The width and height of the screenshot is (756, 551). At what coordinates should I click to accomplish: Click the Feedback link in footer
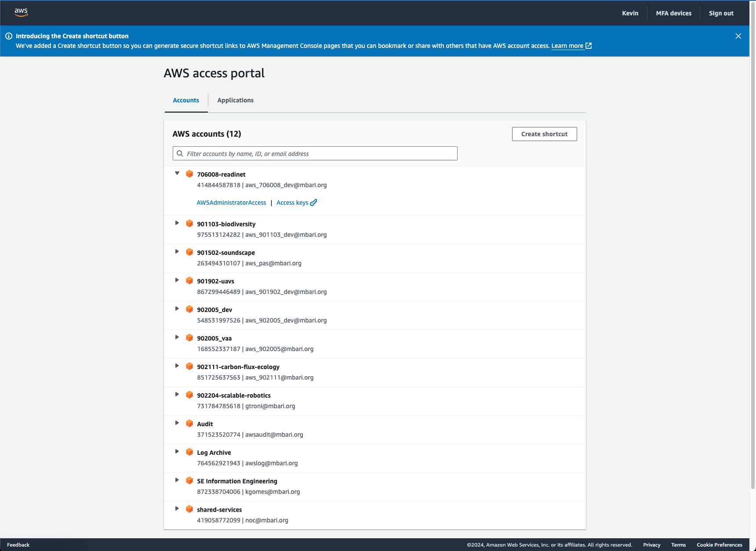18,545
